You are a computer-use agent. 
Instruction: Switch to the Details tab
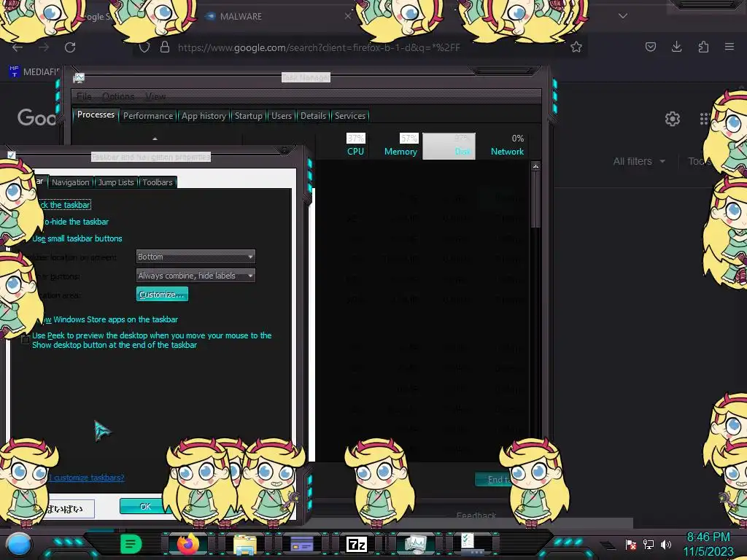[x=313, y=116]
